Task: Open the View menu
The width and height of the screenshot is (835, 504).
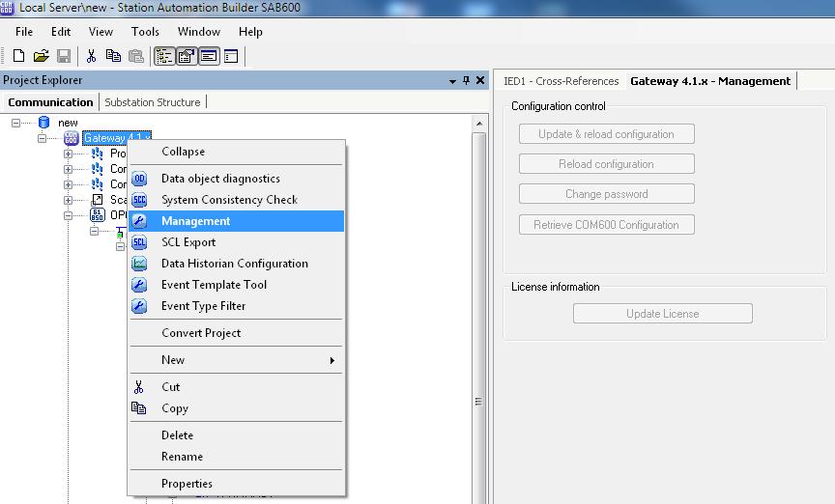Action: [x=101, y=32]
